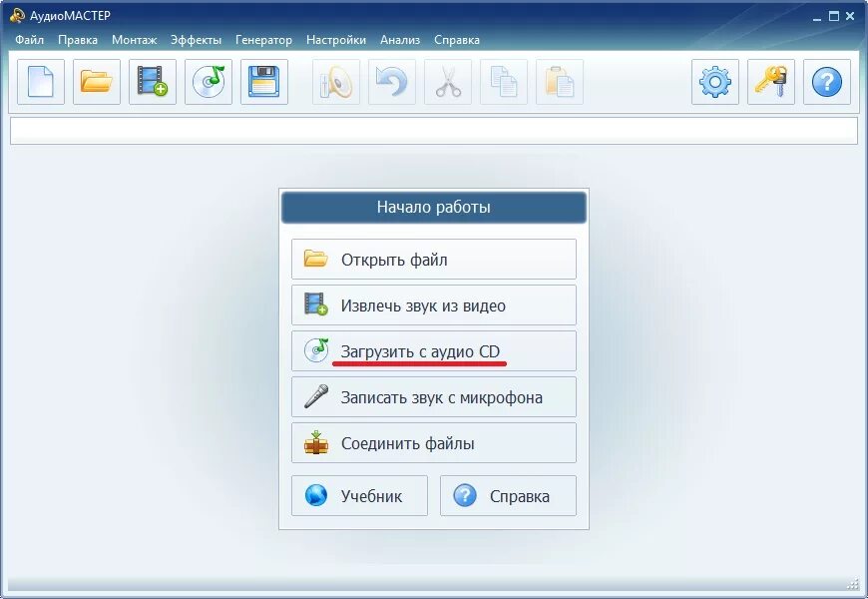Click the empty field below the toolbar
The image size is (868, 599).
point(434,131)
